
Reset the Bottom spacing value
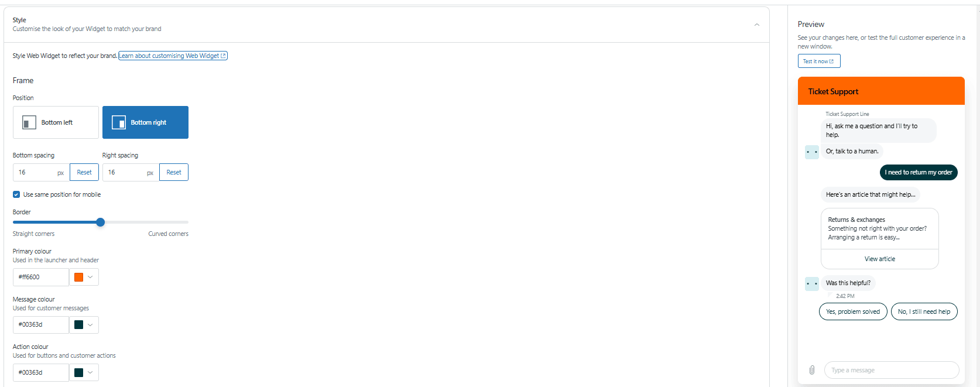point(84,172)
